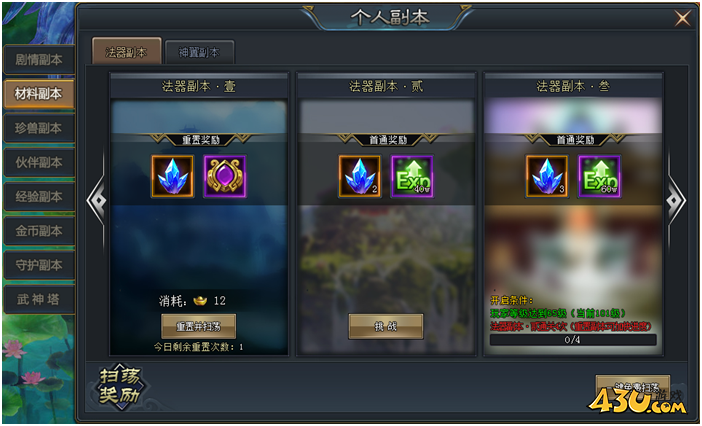Click blue crystal x2 reward in 法器副本·贰
Screen dimensions: 702x426
(x=360, y=176)
